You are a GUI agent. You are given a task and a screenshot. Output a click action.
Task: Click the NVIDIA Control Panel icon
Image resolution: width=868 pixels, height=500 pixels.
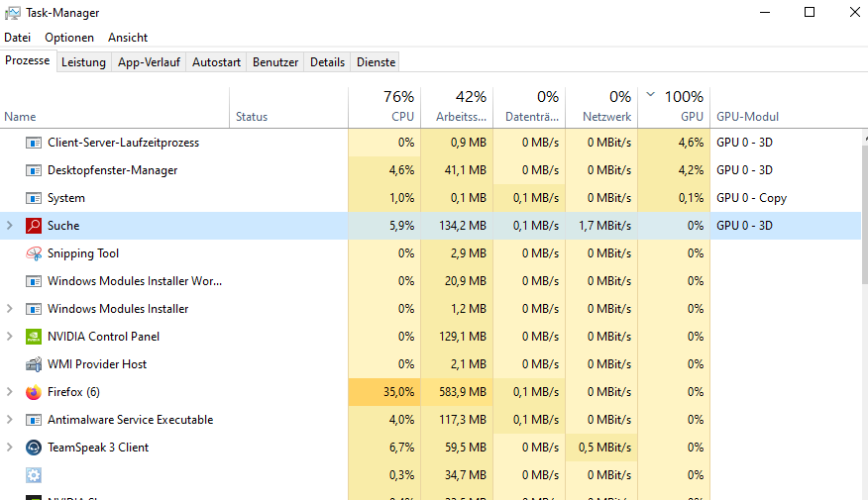(34, 337)
